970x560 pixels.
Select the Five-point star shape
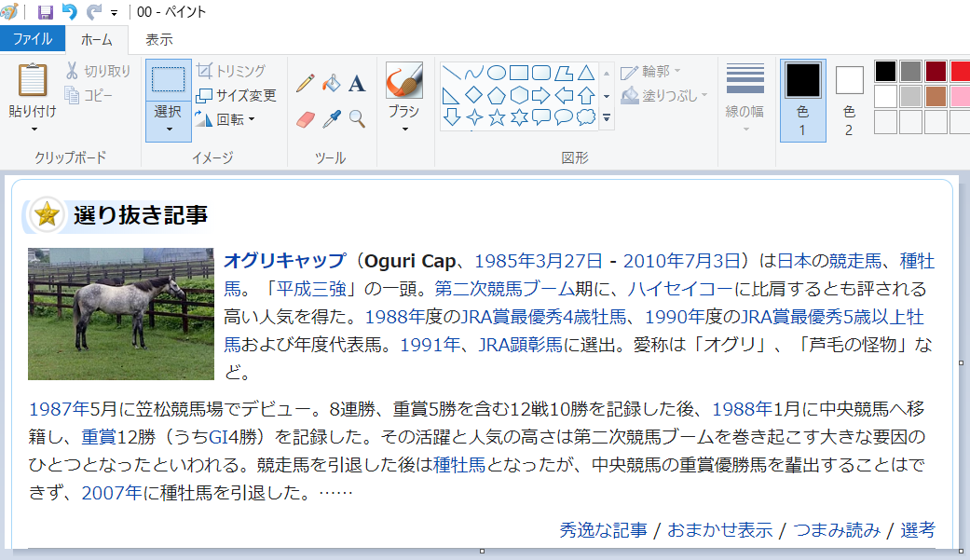(496, 117)
